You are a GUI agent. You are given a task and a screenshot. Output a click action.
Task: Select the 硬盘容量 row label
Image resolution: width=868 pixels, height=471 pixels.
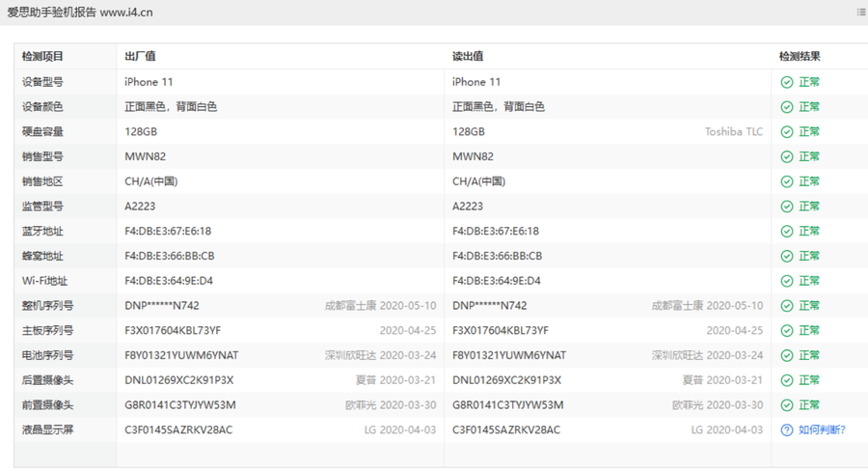click(42, 132)
